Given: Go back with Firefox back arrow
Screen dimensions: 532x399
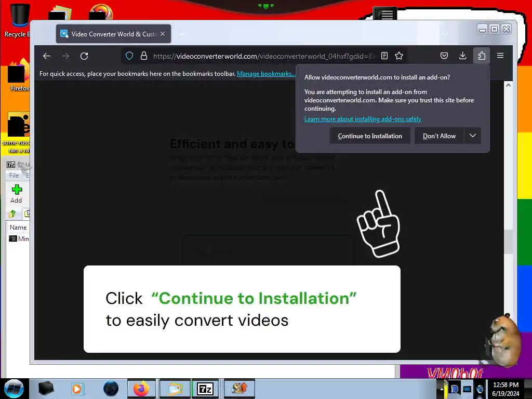Looking at the screenshot, I should pos(47,56).
